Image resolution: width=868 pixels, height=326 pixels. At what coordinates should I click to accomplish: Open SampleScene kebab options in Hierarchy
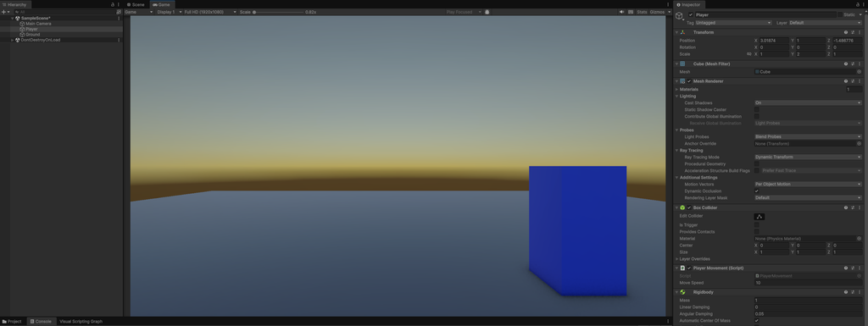(119, 19)
